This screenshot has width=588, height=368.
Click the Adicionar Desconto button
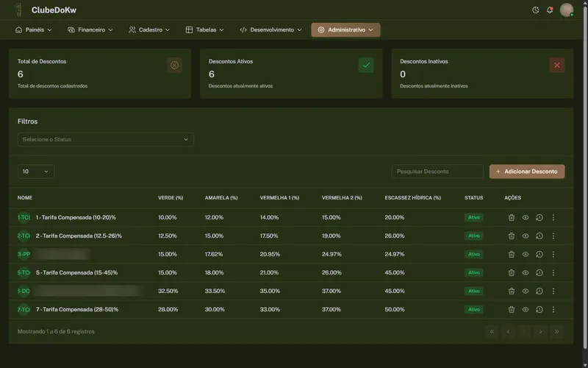527,171
